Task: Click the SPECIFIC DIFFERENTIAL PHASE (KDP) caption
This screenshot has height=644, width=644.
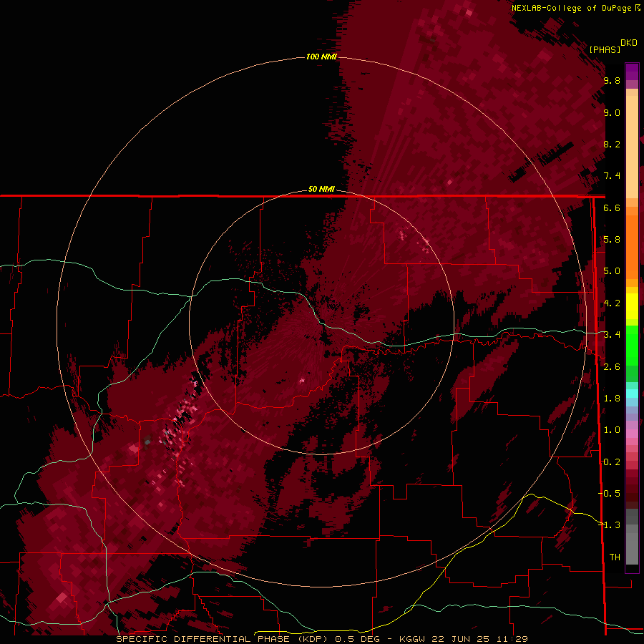Action: [x=222, y=639]
